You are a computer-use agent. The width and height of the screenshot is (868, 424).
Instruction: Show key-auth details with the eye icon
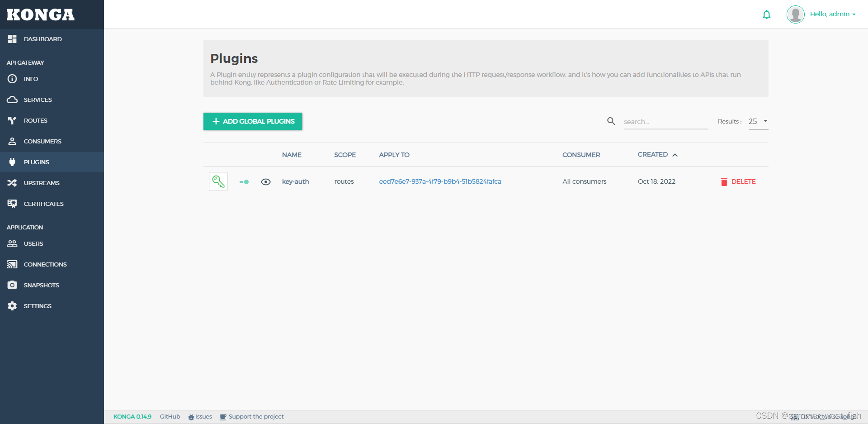pyautogui.click(x=266, y=181)
